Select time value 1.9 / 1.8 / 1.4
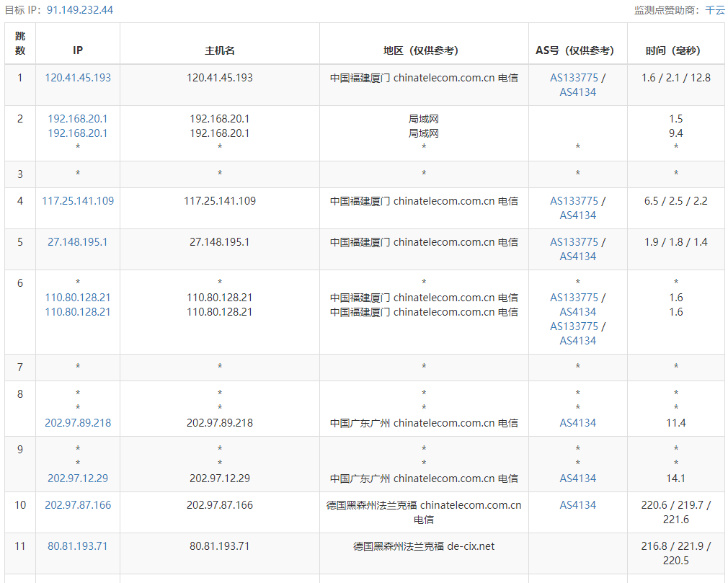The height and width of the screenshot is (583, 728). click(676, 242)
